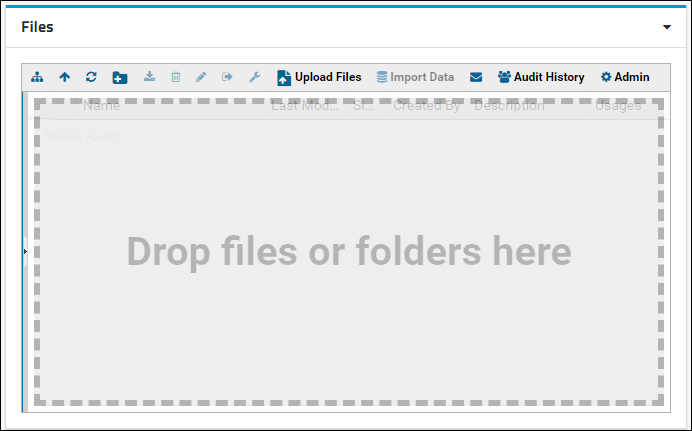The height and width of the screenshot is (431, 692).
Task: Click the move file arrow icon
Action: (227, 77)
